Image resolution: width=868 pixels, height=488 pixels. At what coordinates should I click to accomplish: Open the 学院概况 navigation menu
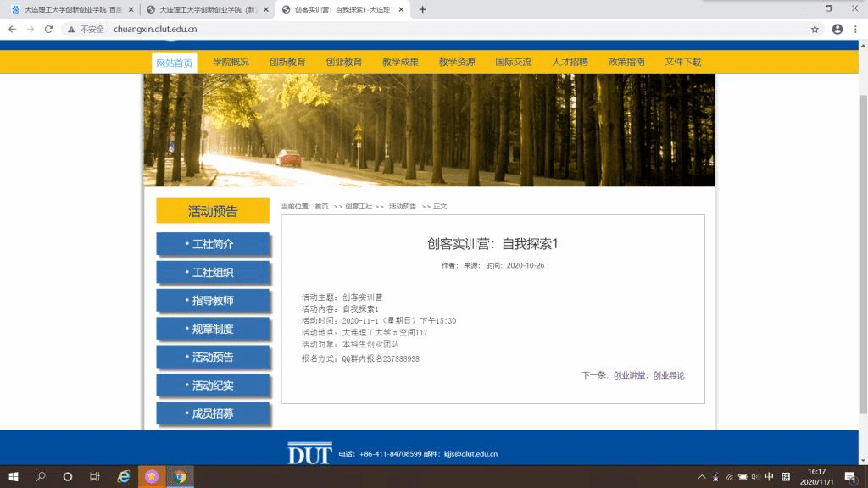click(x=231, y=62)
